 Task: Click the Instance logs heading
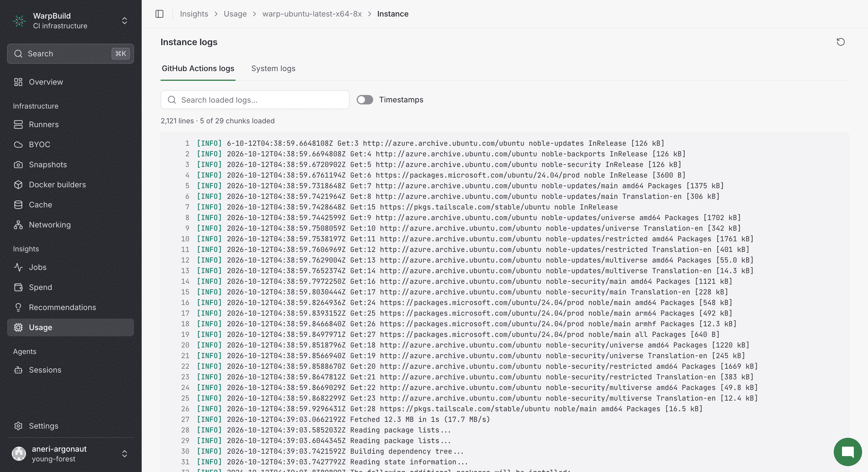tap(189, 42)
